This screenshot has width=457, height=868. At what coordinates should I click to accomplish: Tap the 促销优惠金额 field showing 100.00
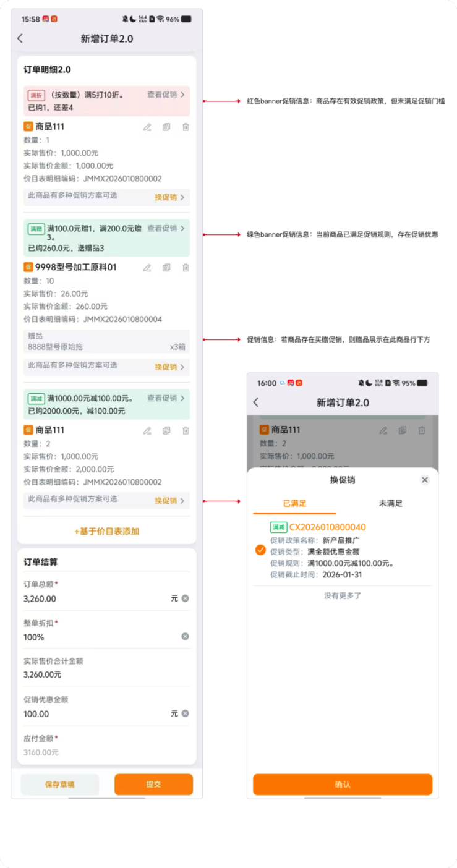click(106, 713)
